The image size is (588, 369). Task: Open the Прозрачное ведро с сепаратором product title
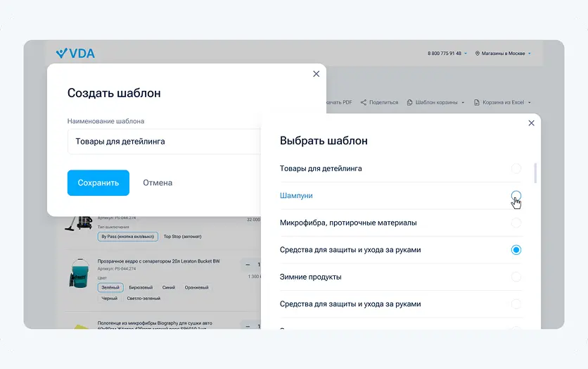point(159,261)
